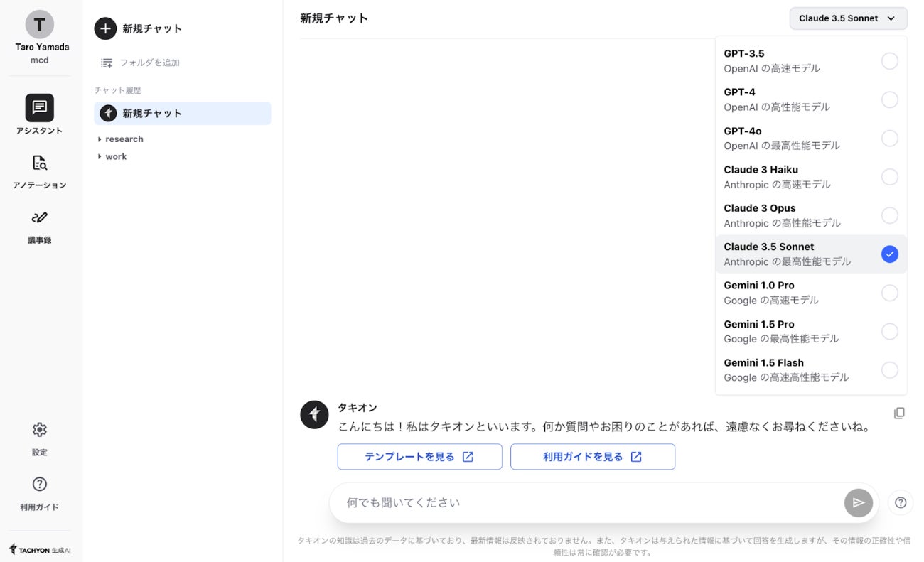Click the add folder icon
Screen dimensions: 924x562
(107, 63)
